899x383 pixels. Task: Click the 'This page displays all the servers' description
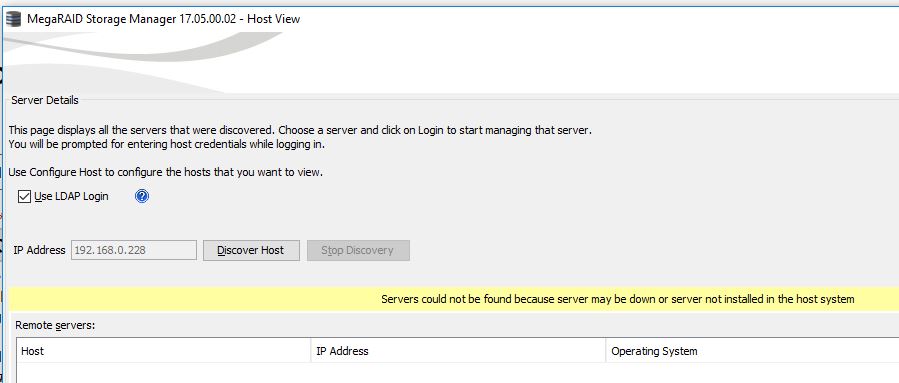tap(300, 130)
